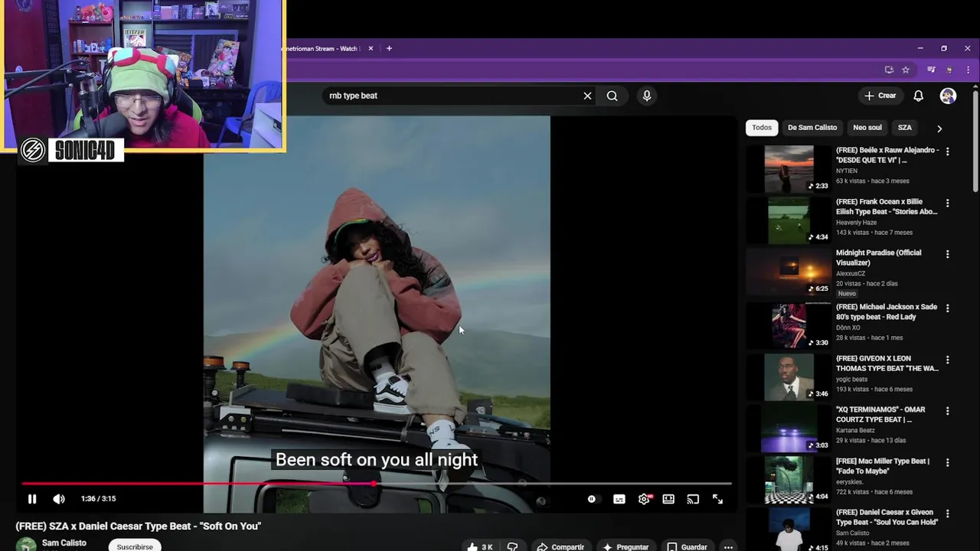This screenshot has width=980, height=551.
Task: Click the Preguntar button
Action: 626,546
